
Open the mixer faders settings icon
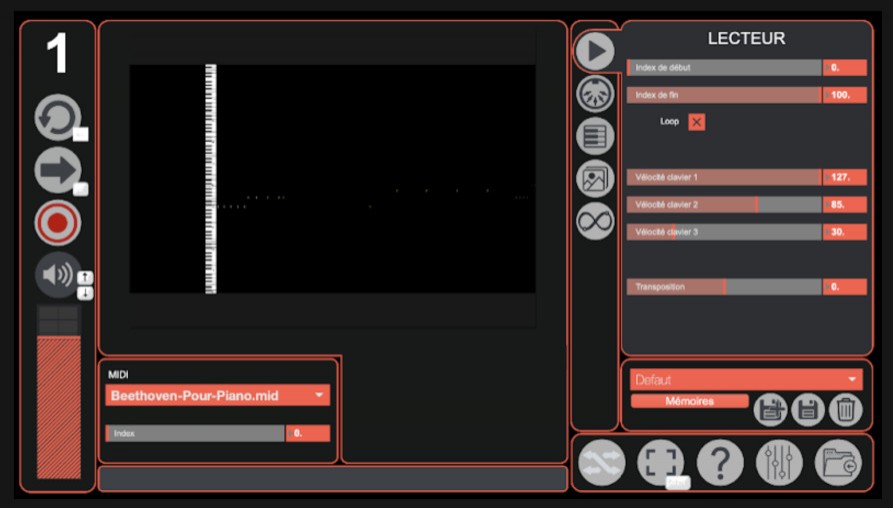click(x=779, y=463)
